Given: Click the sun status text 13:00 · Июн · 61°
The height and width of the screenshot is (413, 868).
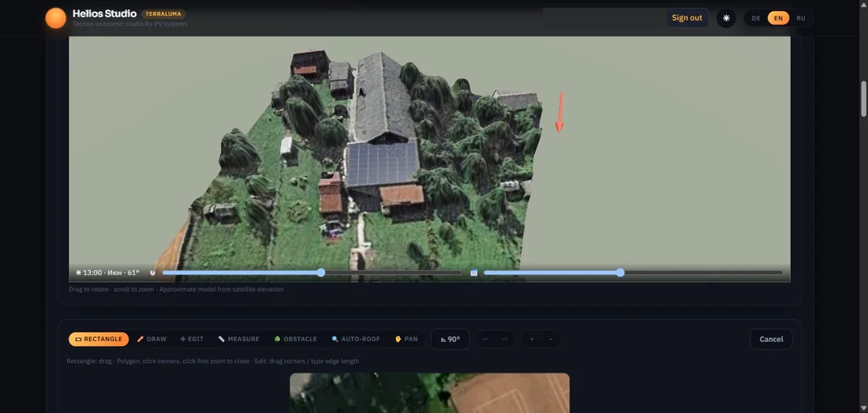Looking at the screenshot, I should pos(107,272).
